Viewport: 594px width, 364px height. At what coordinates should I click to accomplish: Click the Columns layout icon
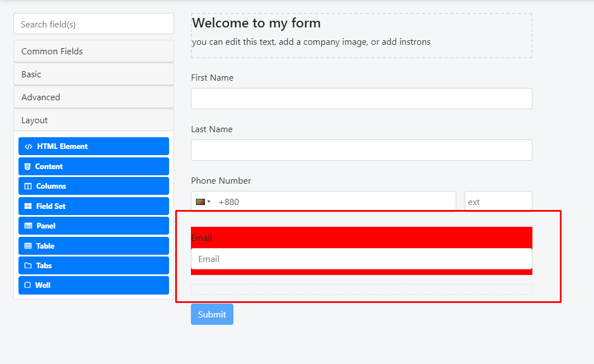coord(28,186)
